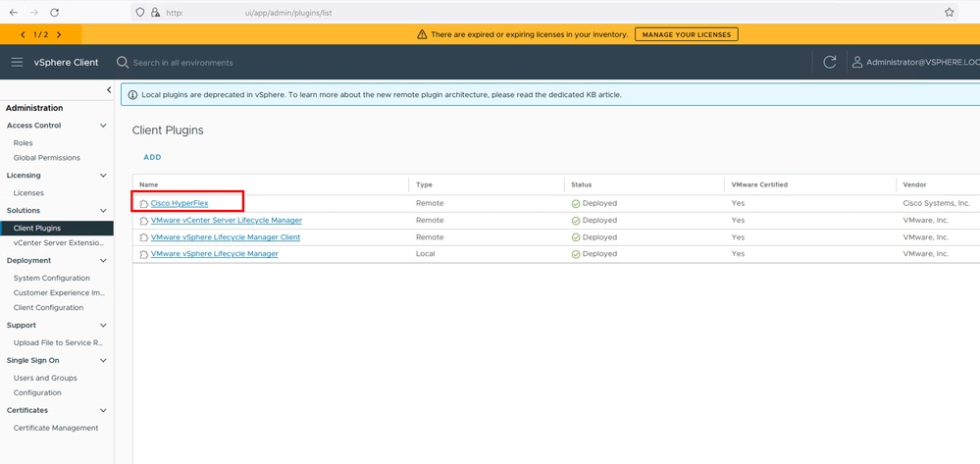Collapse the Deployment section

pos(103,261)
